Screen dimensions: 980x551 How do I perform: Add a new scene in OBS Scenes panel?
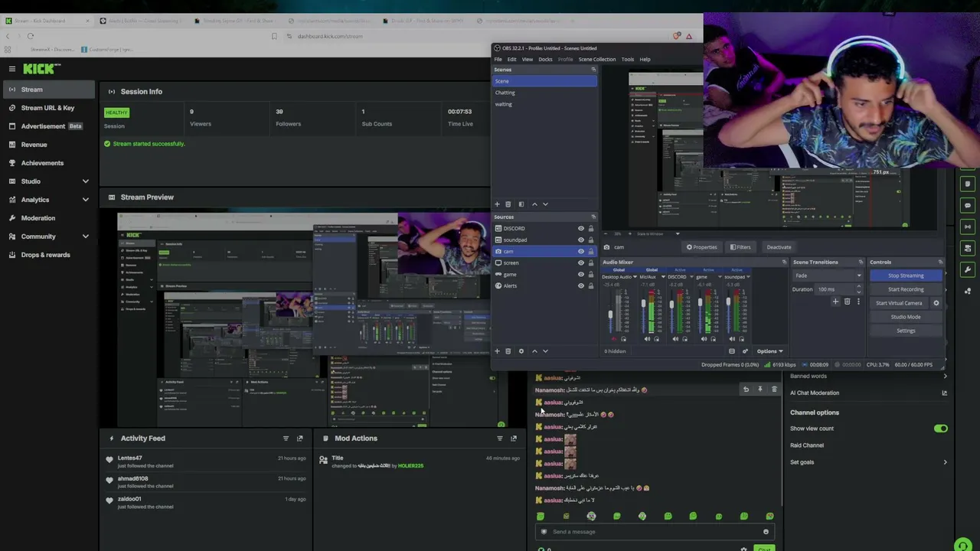[497, 204]
